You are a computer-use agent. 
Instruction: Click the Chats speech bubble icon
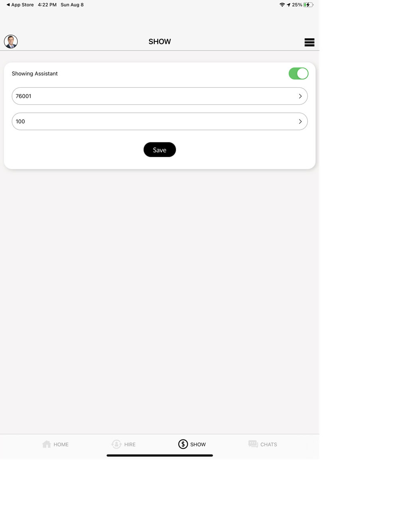[x=253, y=444]
